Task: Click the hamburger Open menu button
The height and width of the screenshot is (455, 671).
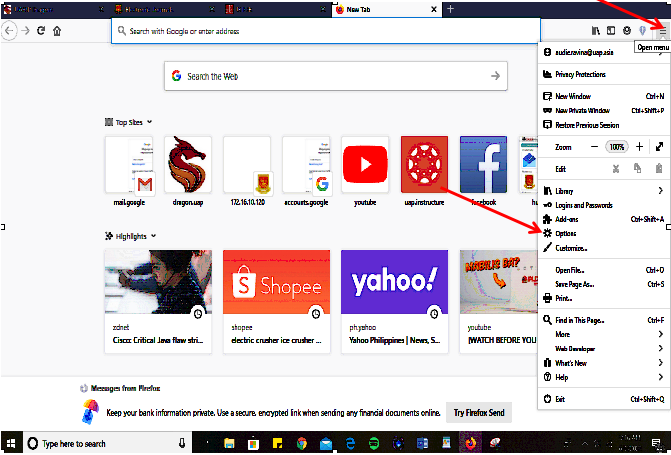Action: (662, 31)
